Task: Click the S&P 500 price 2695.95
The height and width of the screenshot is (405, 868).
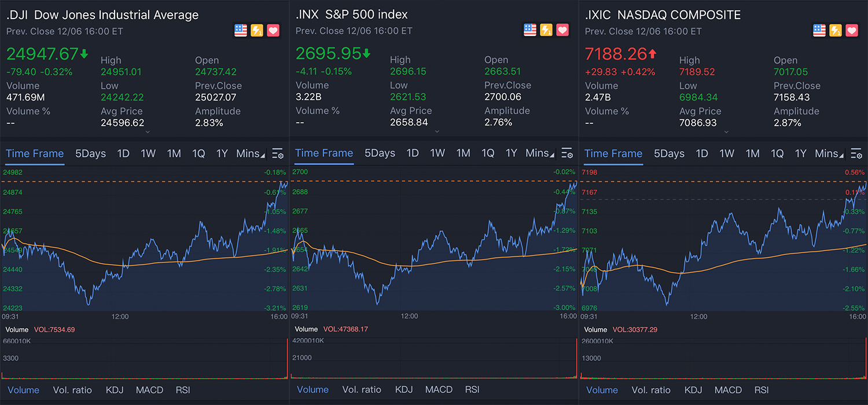Action: [x=328, y=53]
